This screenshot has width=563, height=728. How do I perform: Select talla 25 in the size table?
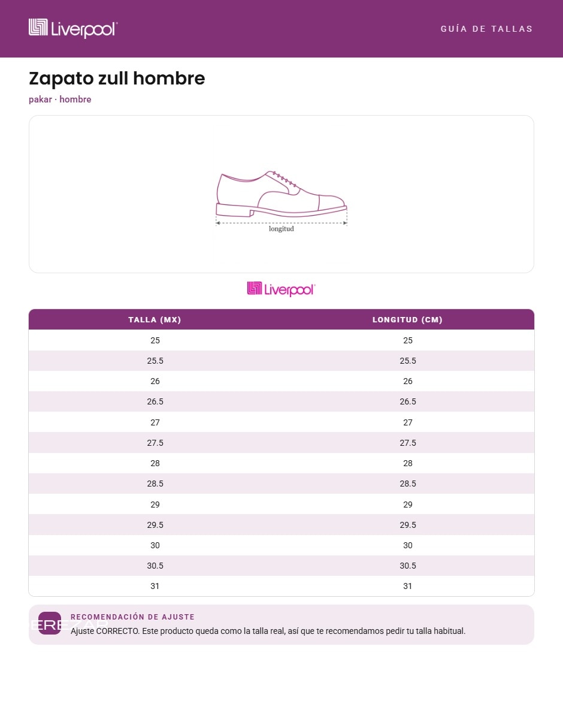[x=155, y=340]
